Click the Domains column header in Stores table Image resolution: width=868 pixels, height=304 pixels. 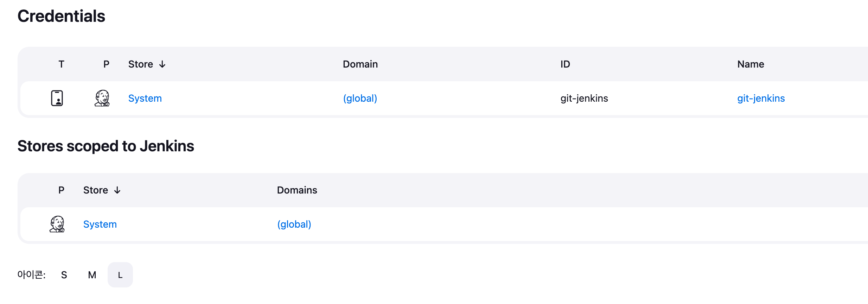pos(297,190)
